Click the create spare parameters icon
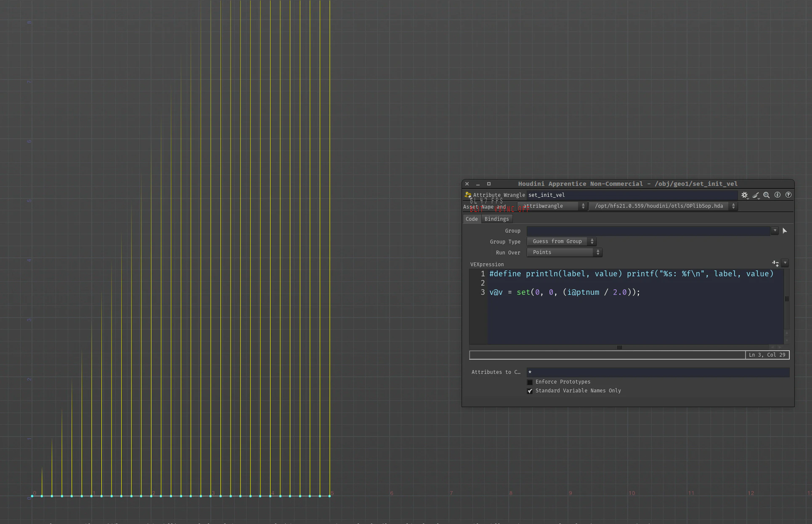Viewport: 812px width, 524px height. click(775, 263)
